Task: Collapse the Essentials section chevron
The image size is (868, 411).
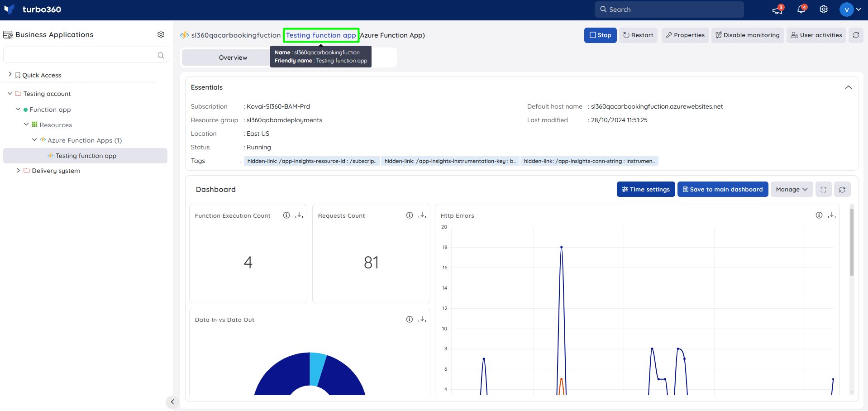Action: pyautogui.click(x=849, y=87)
